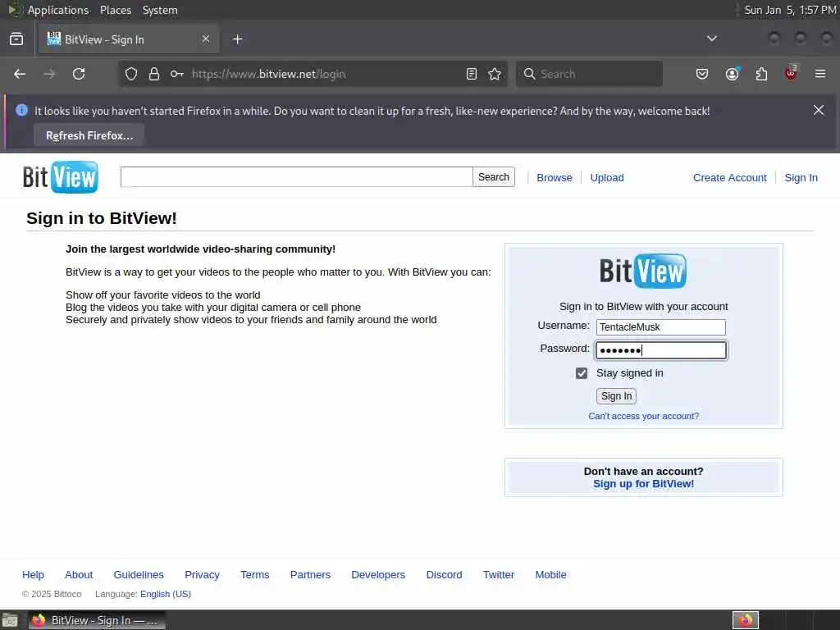Open the Pocket save icon
840x630 pixels.
[x=702, y=74]
